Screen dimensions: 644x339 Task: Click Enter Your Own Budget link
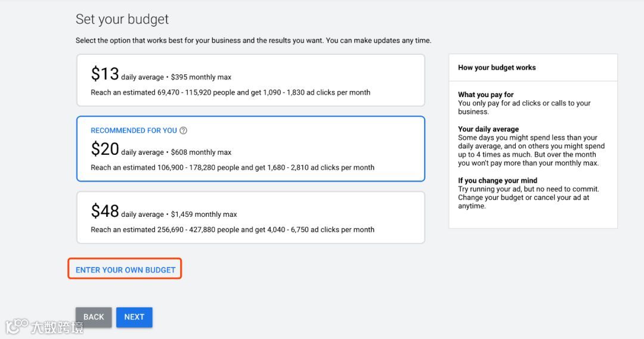click(125, 270)
